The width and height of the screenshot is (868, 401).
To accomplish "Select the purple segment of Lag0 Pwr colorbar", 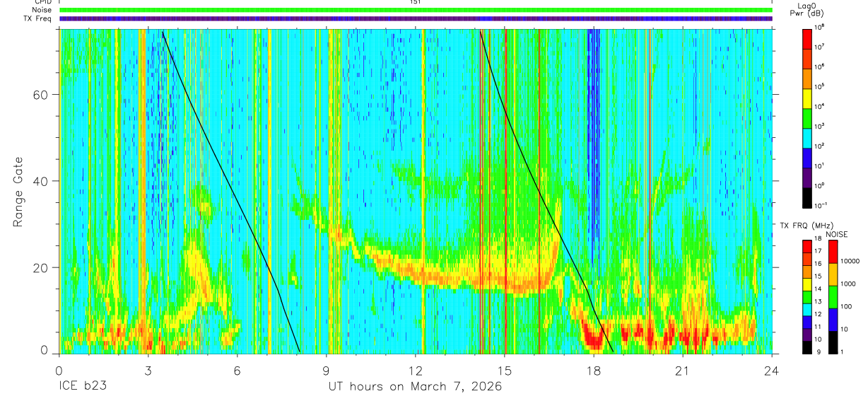I will click(808, 178).
